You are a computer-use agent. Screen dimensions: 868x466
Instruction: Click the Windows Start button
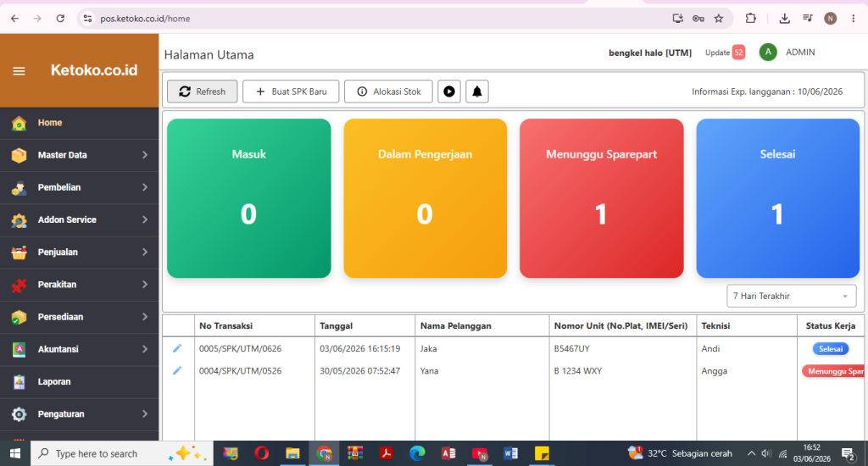(15, 453)
